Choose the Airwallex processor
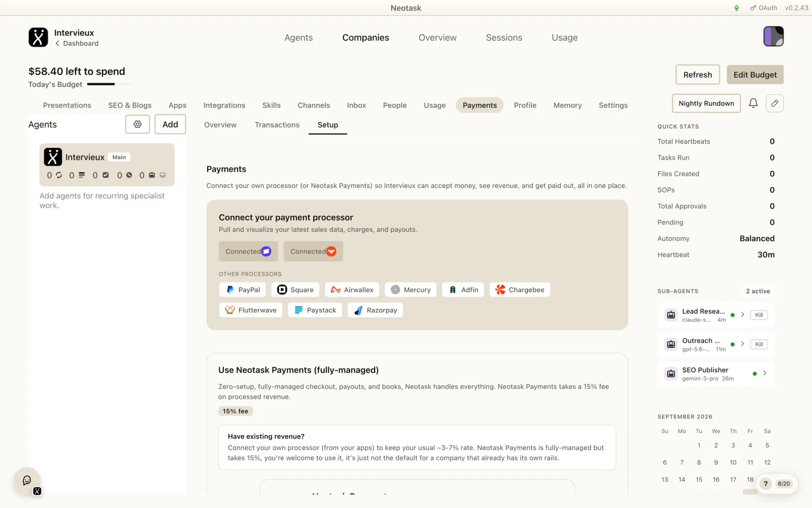812x508 pixels. click(352, 290)
